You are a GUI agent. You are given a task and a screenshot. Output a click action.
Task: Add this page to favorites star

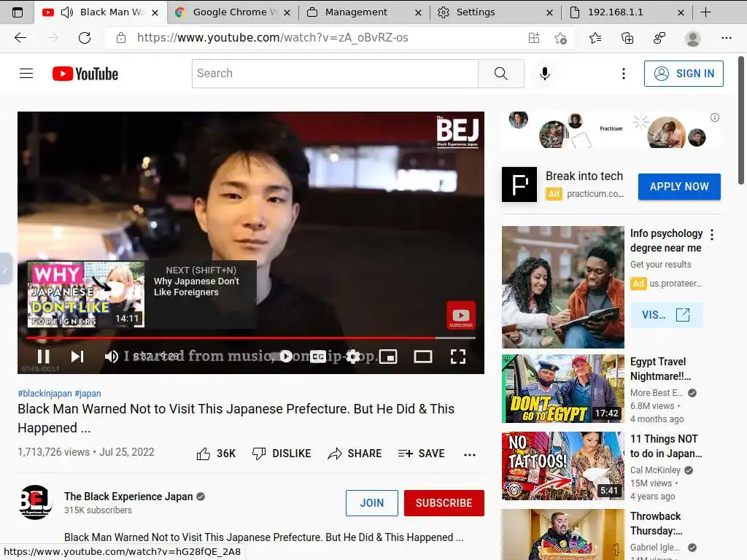[561, 38]
